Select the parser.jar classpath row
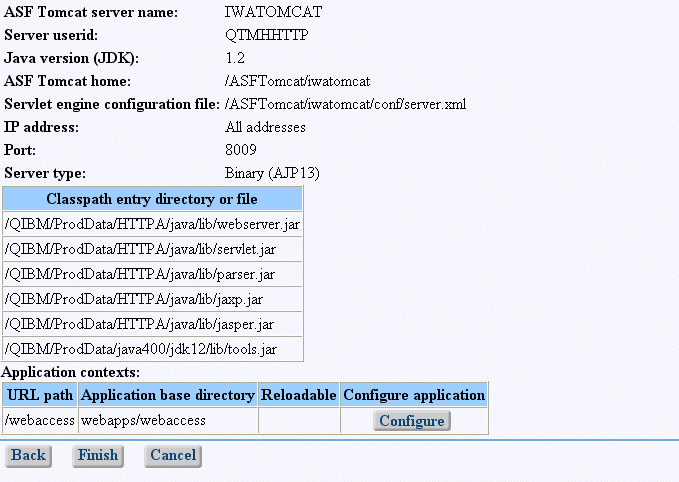The image size is (679, 482). [x=152, y=274]
